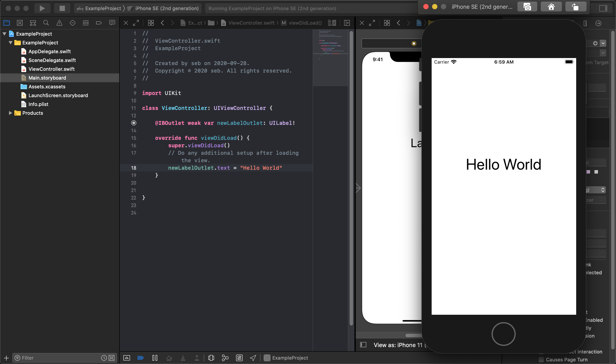
Task: Toggle the inspectors panel in Xcode toolbar
Action: [603, 8]
